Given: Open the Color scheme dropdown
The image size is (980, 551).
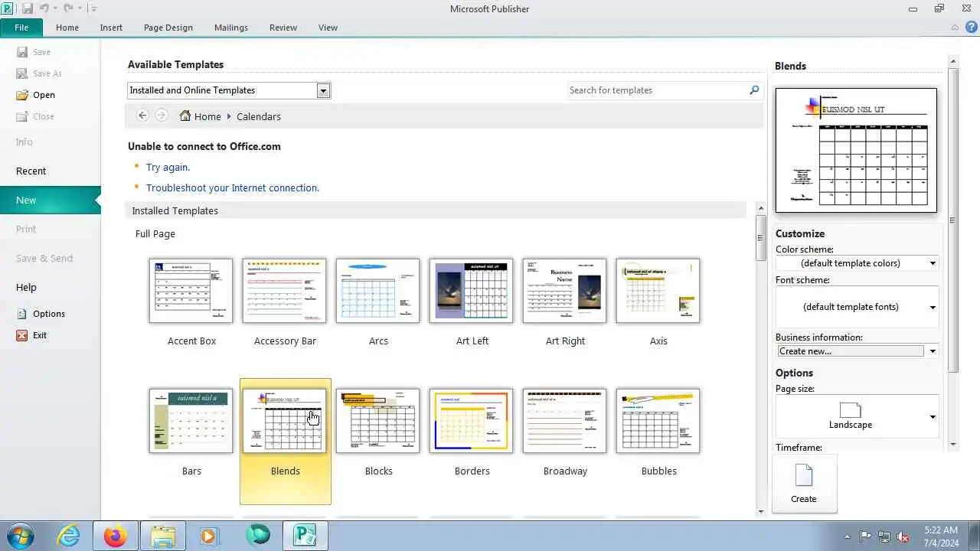Looking at the screenshot, I should pos(857,263).
